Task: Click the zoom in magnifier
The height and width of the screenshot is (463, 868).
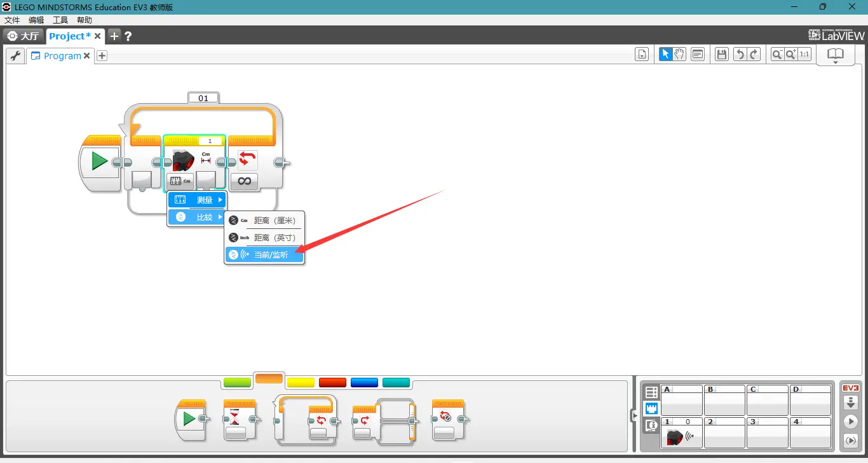Action: (790, 55)
